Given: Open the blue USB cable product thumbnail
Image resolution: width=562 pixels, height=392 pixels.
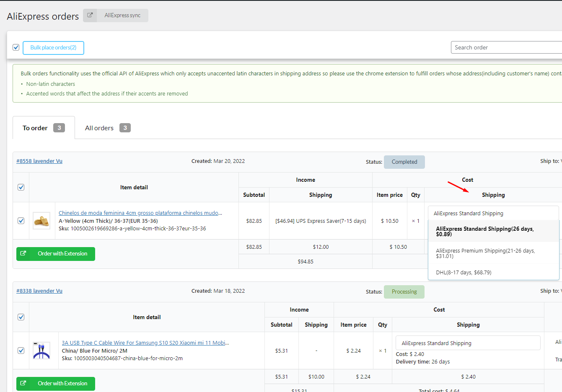Looking at the screenshot, I should pos(41,351).
